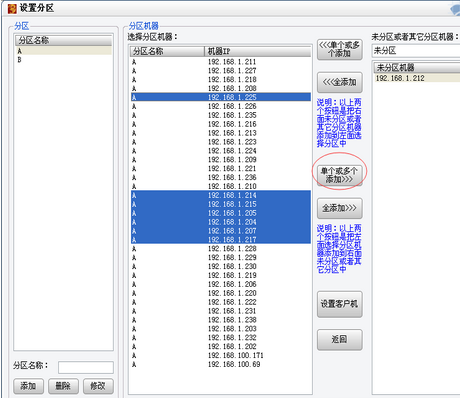Click the app icon in title bar
Viewport: 460px width, 398px height.
pyautogui.click(x=12, y=9)
